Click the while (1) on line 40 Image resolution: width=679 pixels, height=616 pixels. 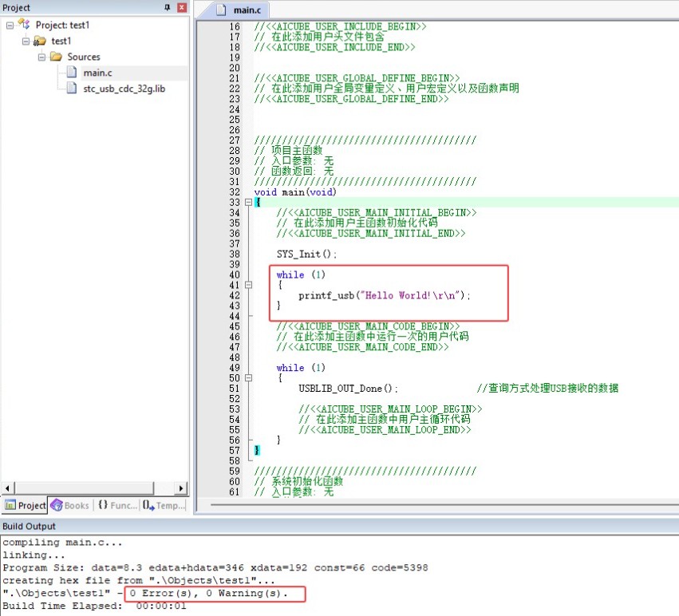click(x=301, y=274)
